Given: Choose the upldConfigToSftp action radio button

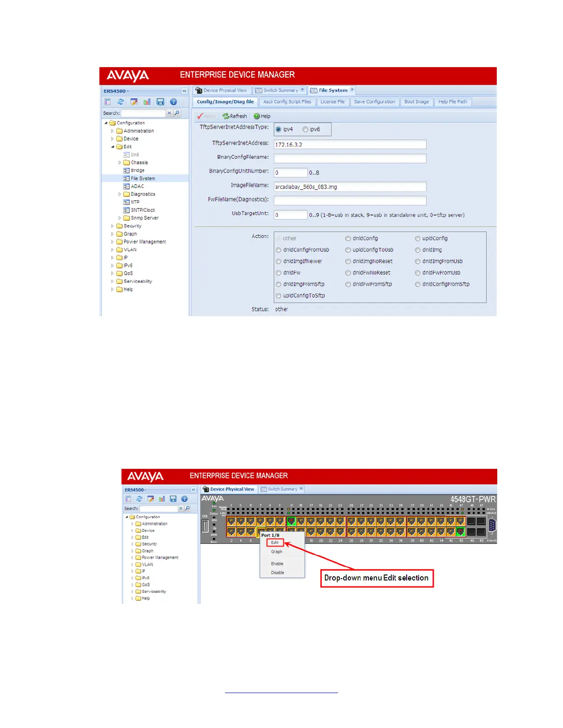Looking at the screenshot, I should click(278, 296).
